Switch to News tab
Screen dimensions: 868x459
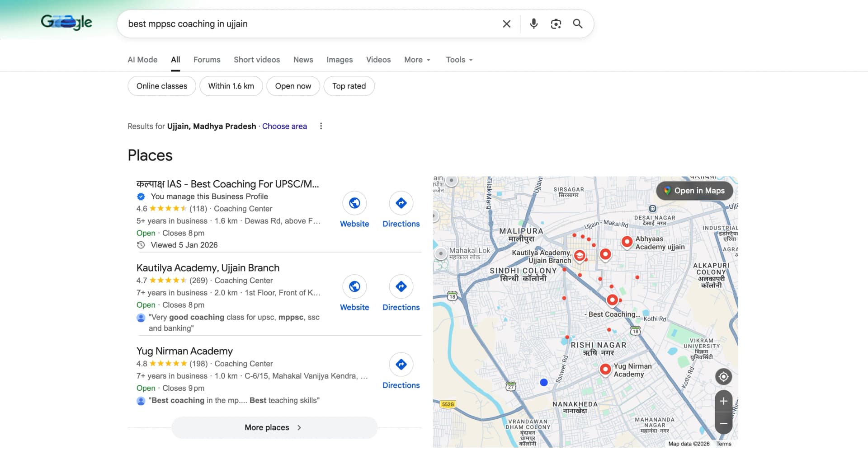(303, 60)
